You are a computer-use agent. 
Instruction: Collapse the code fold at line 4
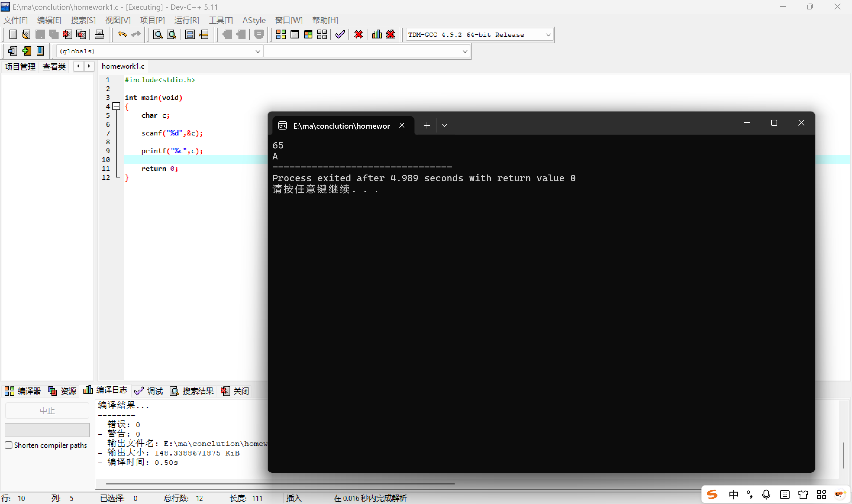pyautogui.click(x=117, y=106)
